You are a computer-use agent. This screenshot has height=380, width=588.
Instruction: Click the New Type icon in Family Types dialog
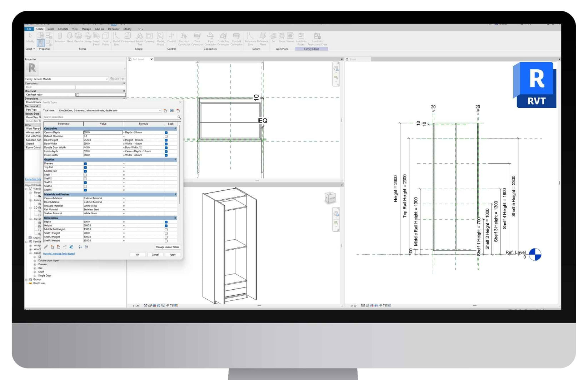[x=165, y=111]
